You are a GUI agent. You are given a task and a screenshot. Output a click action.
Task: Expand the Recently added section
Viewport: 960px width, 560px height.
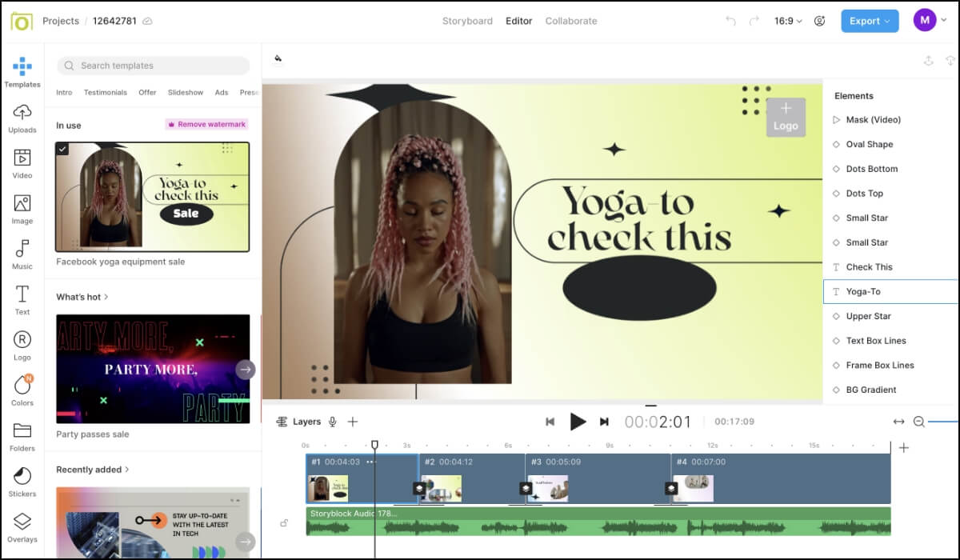[93, 470]
